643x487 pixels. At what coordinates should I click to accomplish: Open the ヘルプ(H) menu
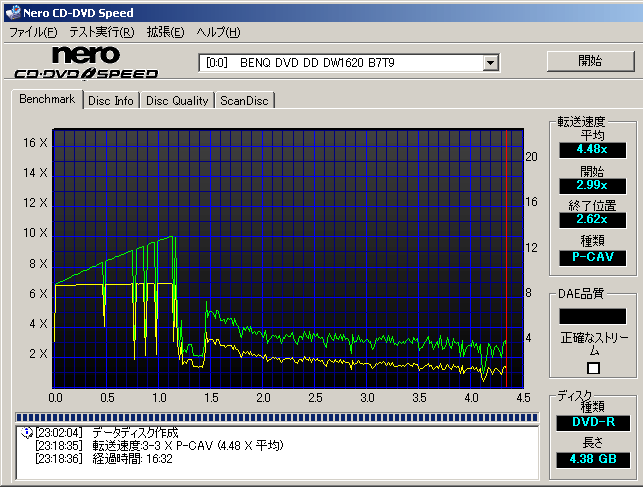point(218,32)
